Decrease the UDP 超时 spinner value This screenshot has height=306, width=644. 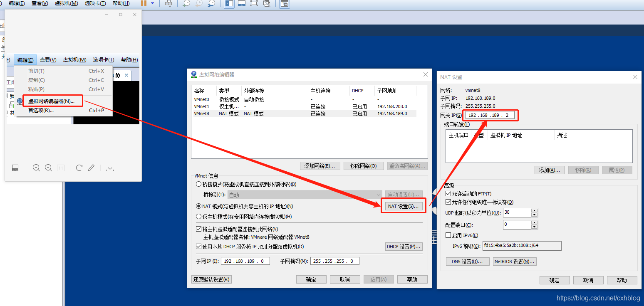(535, 215)
